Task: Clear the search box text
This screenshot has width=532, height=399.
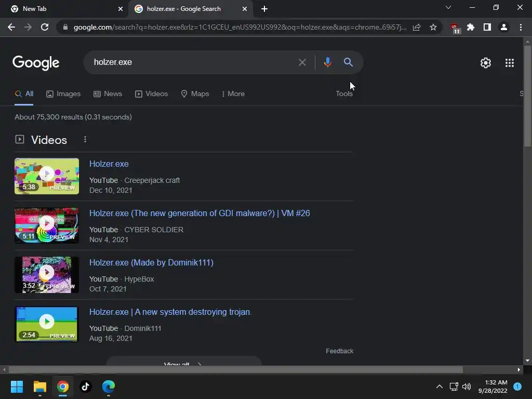Action: [x=302, y=62]
